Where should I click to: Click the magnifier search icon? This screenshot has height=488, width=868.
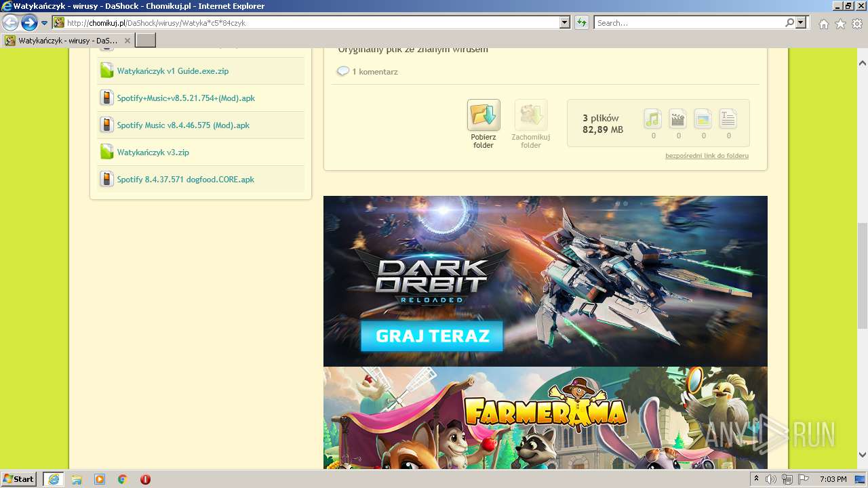coord(789,22)
